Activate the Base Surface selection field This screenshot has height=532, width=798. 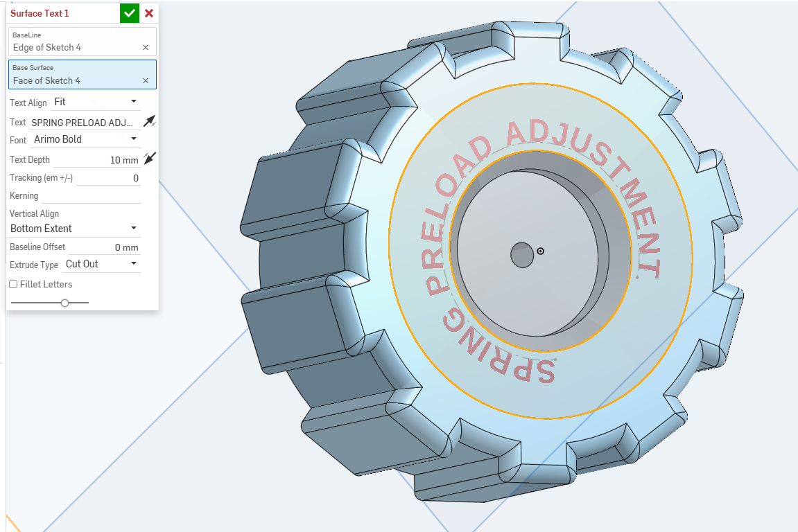[83, 75]
